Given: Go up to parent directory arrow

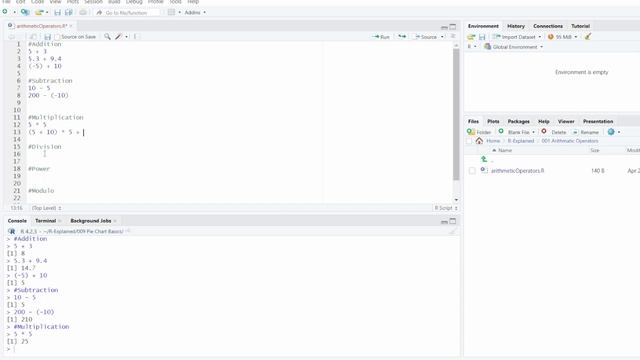Looking at the screenshot, I should [484, 159].
